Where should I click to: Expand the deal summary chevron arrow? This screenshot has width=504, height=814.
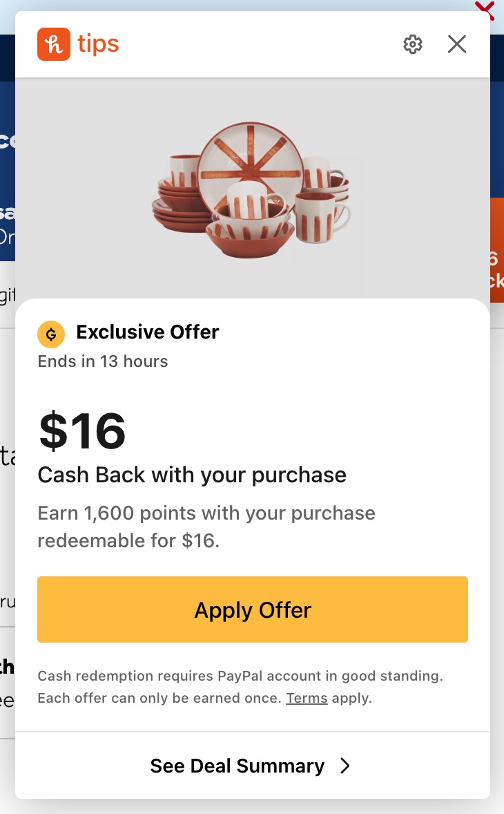point(345,766)
